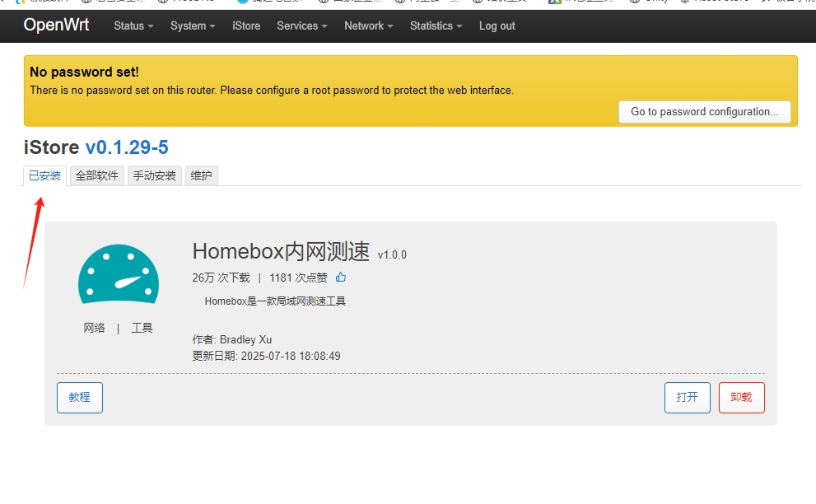The width and height of the screenshot is (816, 504).
Task: Click the 打开 open button
Action: 687,397
